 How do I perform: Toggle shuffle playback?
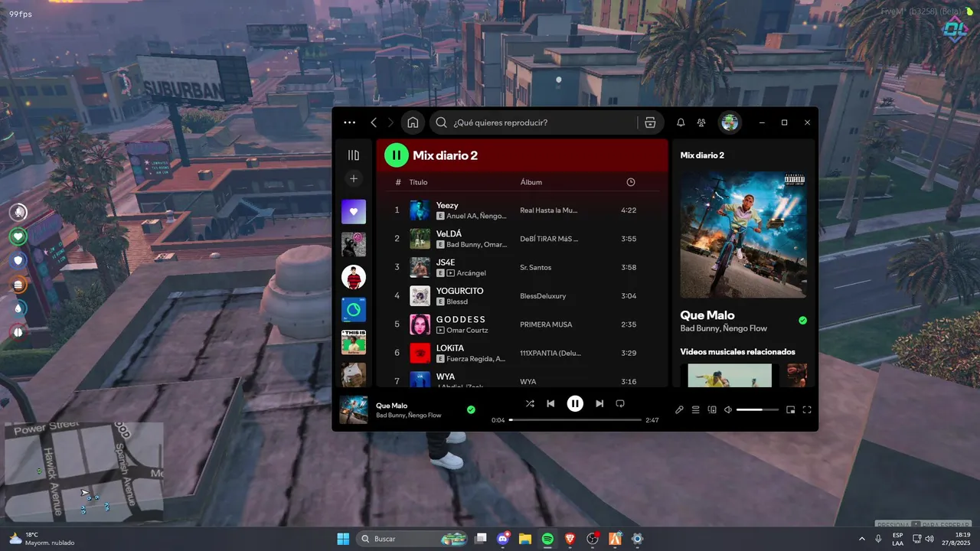pyautogui.click(x=530, y=403)
